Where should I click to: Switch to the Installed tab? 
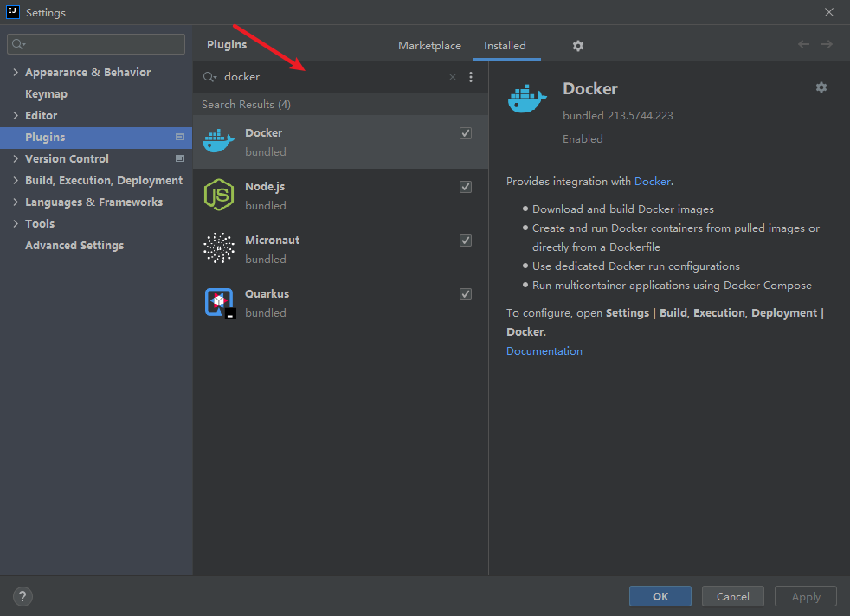(x=505, y=46)
